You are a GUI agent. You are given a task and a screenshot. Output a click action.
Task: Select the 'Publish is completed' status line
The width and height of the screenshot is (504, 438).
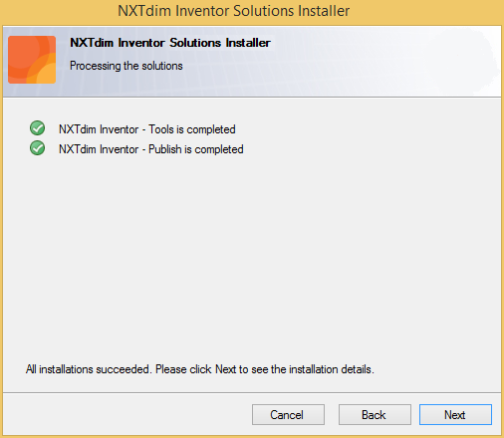tap(151, 149)
